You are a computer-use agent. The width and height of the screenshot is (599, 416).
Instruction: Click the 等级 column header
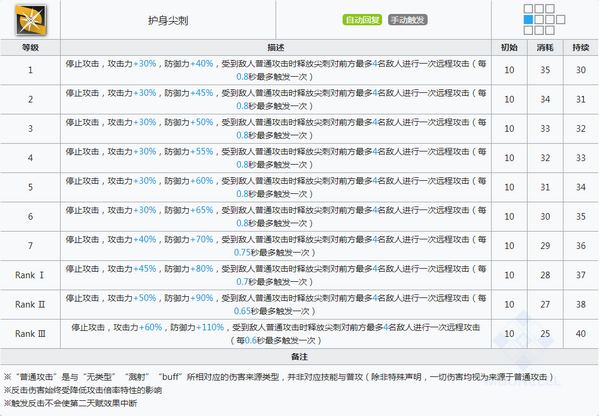point(30,47)
